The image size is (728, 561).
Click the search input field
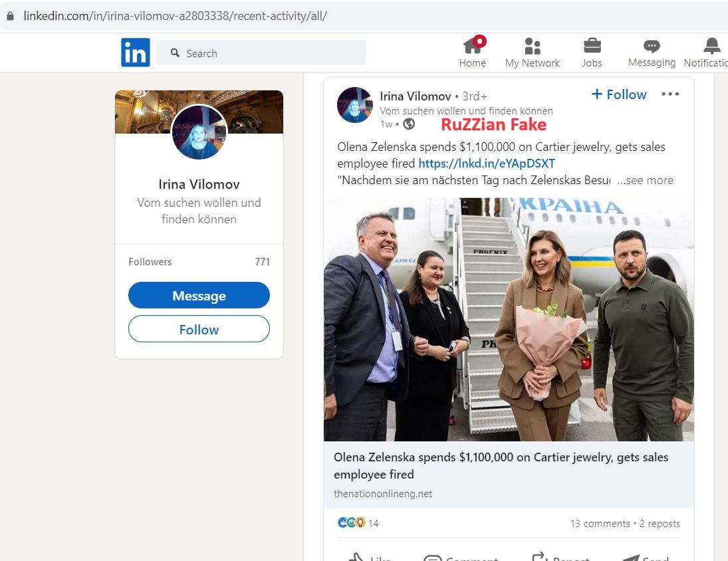point(261,53)
